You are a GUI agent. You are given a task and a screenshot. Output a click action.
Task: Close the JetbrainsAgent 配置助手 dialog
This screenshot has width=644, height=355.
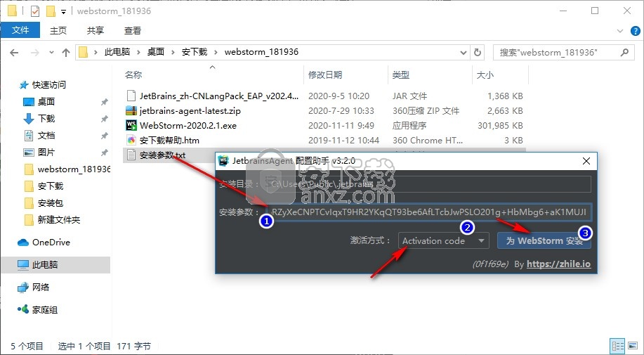click(x=586, y=161)
